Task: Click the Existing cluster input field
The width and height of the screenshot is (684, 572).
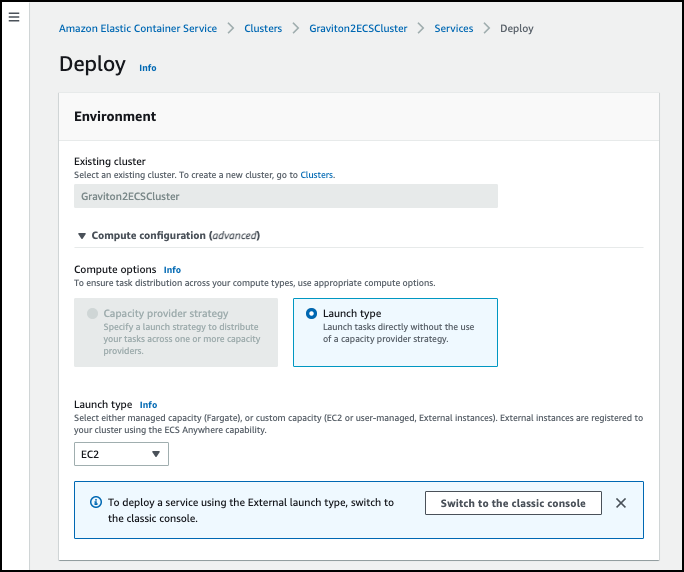Action: pyautogui.click(x=286, y=196)
